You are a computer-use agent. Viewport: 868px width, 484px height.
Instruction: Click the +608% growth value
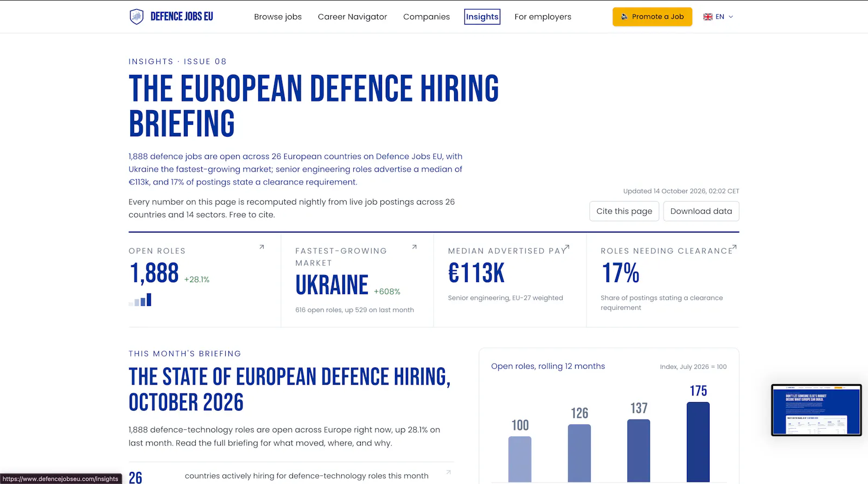[387, 291]
